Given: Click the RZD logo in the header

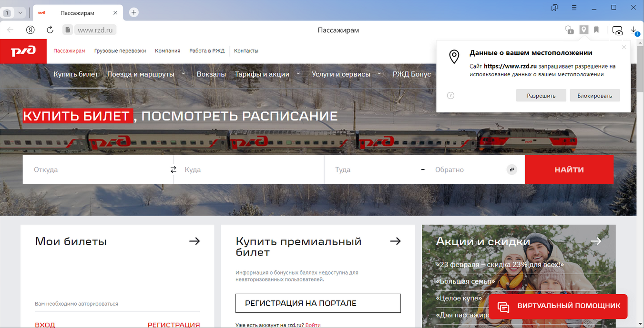Looking at the screenshot, I should pyautogui.click(x=23, y=51).
